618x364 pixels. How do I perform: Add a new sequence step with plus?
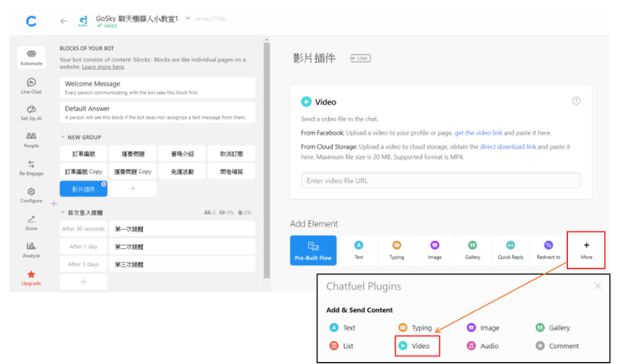tap(84, 282)
